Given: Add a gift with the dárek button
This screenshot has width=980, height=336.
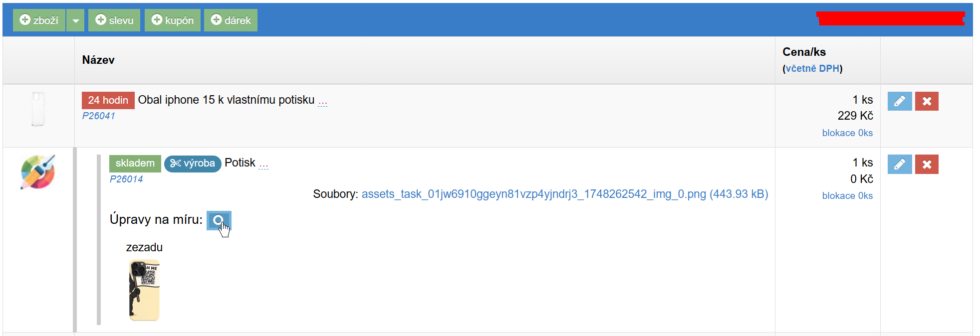Looking at the screenshot, I should pos(231,20).
